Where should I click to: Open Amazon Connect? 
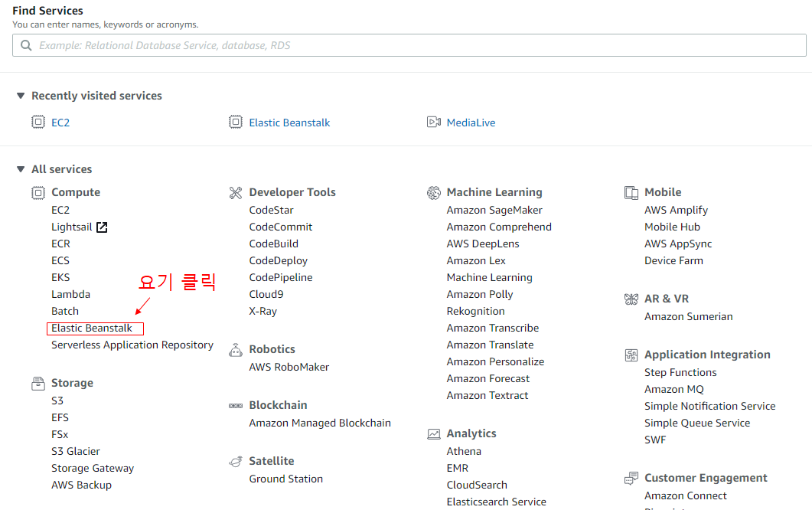point(686,496)
